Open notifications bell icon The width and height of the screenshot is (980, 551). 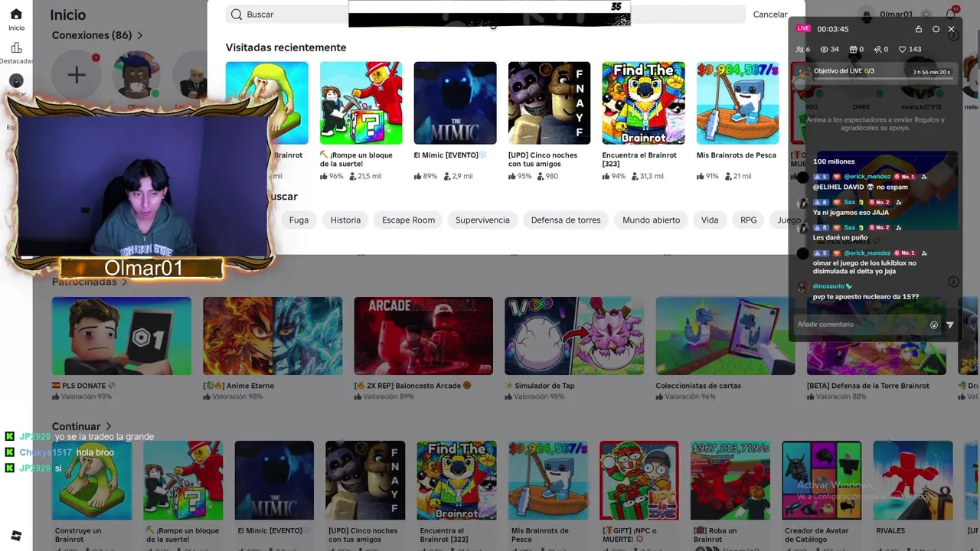[951, 14]
